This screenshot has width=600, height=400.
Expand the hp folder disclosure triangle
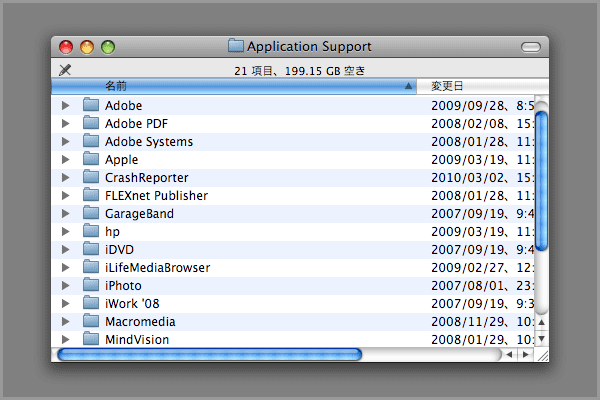click(x=66, y=231)
